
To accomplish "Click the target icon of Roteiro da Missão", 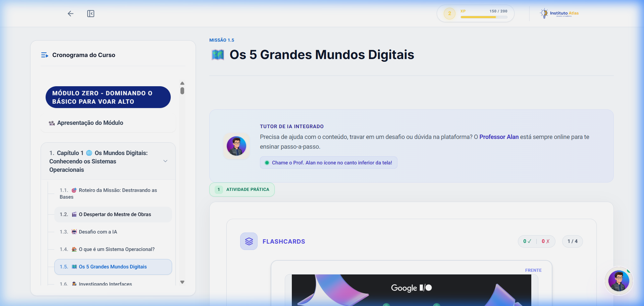I will [x=74, y=190].
